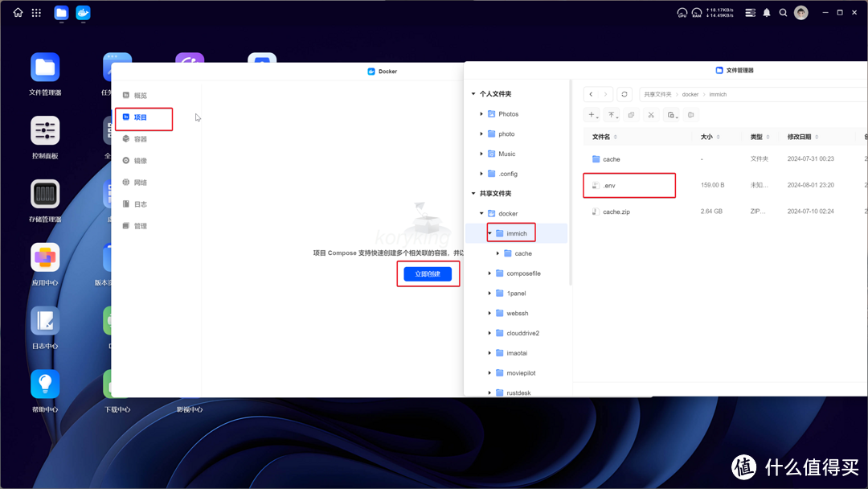This screenshot has height=489, width=868.
Task: Open 日志 in Docker sidebar
Action: click(x=141, y=204)
